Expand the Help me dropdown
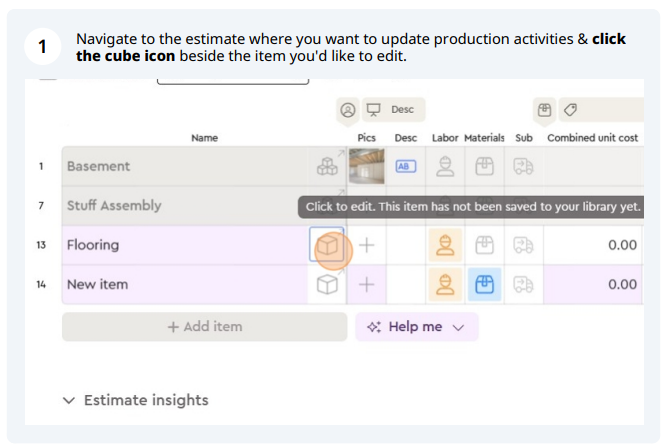 tap(416, 327)
